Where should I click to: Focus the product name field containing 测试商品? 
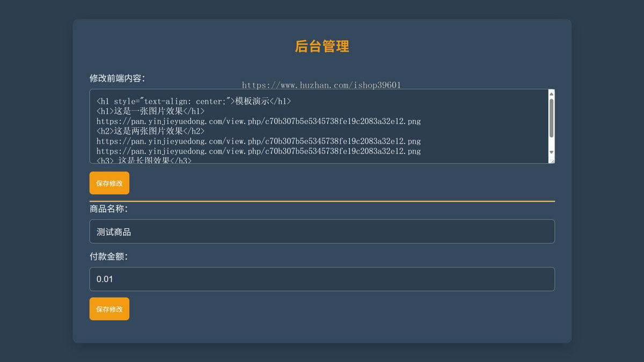pos(322,232)
